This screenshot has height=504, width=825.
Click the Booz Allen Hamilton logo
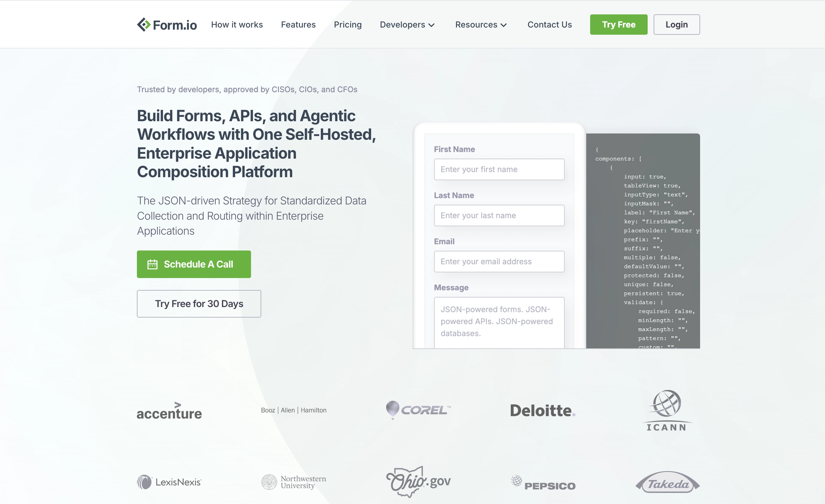tap(294, 410)
